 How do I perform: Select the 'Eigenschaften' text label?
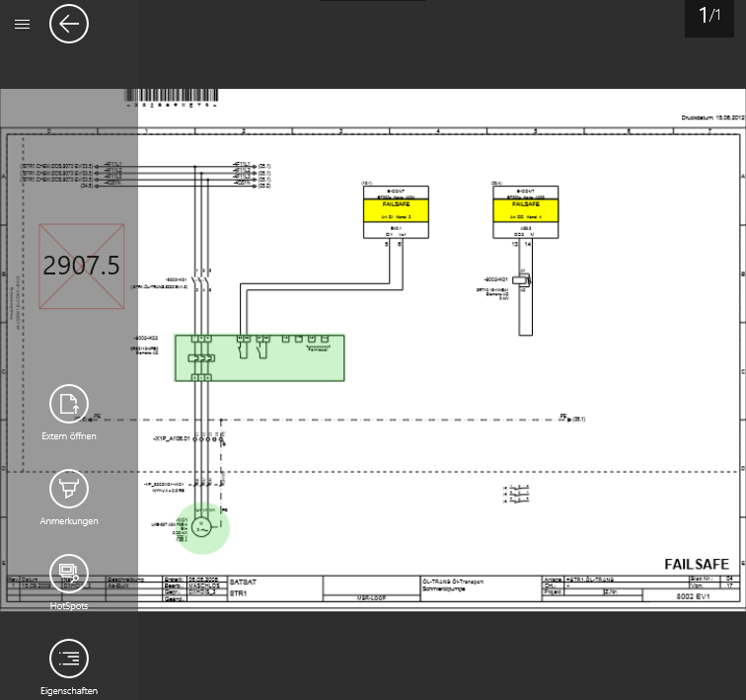pyautogui.click(x=69, y=691)
